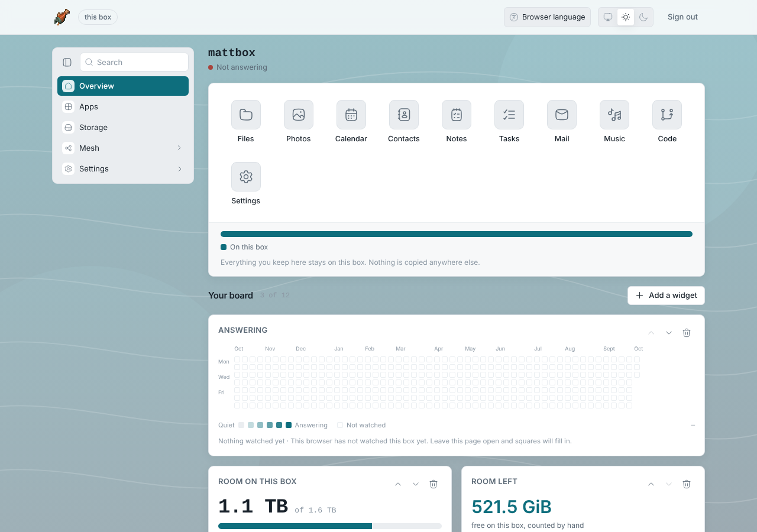The image size is (757, 532).
Task: Switch to dark theme moon toggle
Action: pos(643,17)
